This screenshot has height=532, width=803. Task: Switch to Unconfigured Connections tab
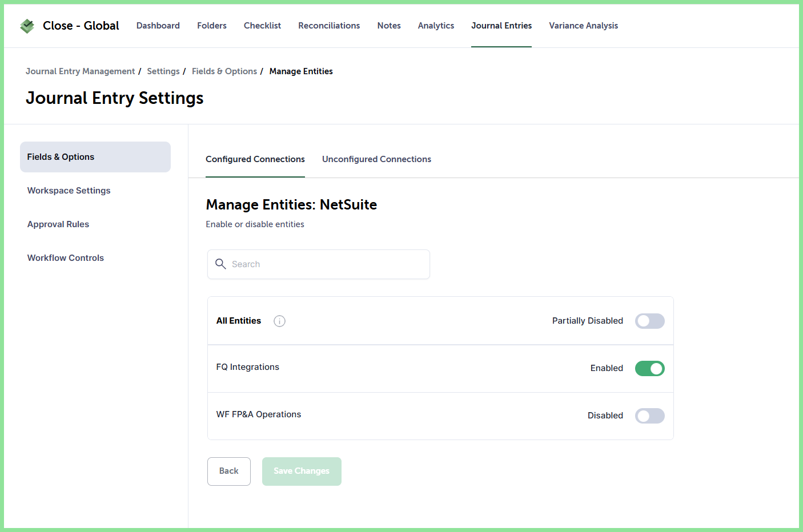pyautogui.click(x=376, y=159)
